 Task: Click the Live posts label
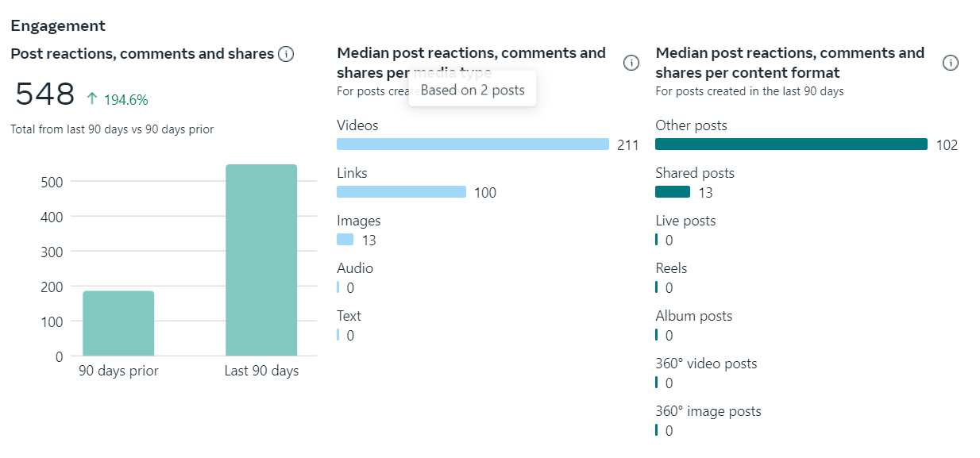[x=685, y=221]
